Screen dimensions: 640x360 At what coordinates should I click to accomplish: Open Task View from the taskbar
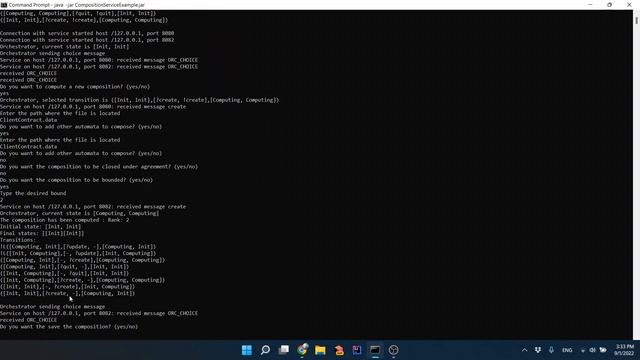tap(284, 350)
